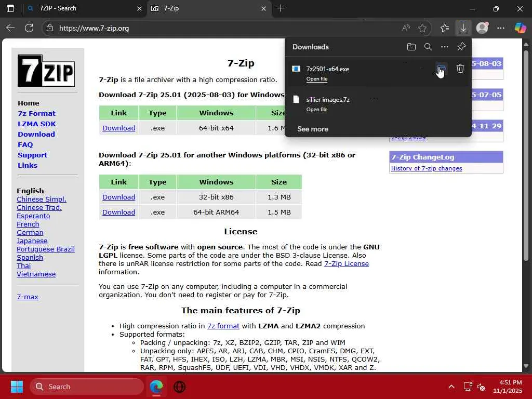The height and width of the screenshot is (399, 532).
Task: Download the 32-bit x86 installer
Action: pos(119,197)
